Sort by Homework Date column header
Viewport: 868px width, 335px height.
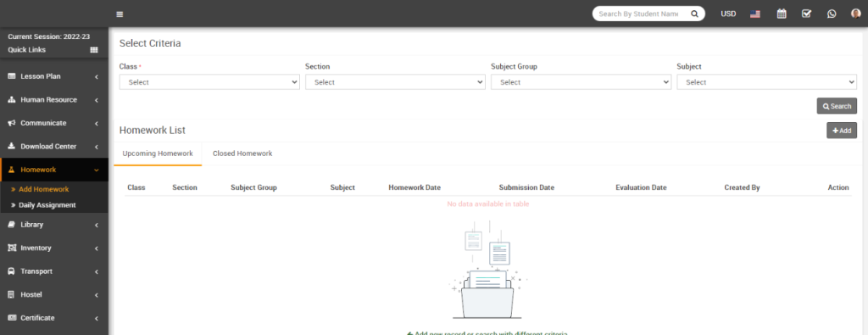[415, 187]
